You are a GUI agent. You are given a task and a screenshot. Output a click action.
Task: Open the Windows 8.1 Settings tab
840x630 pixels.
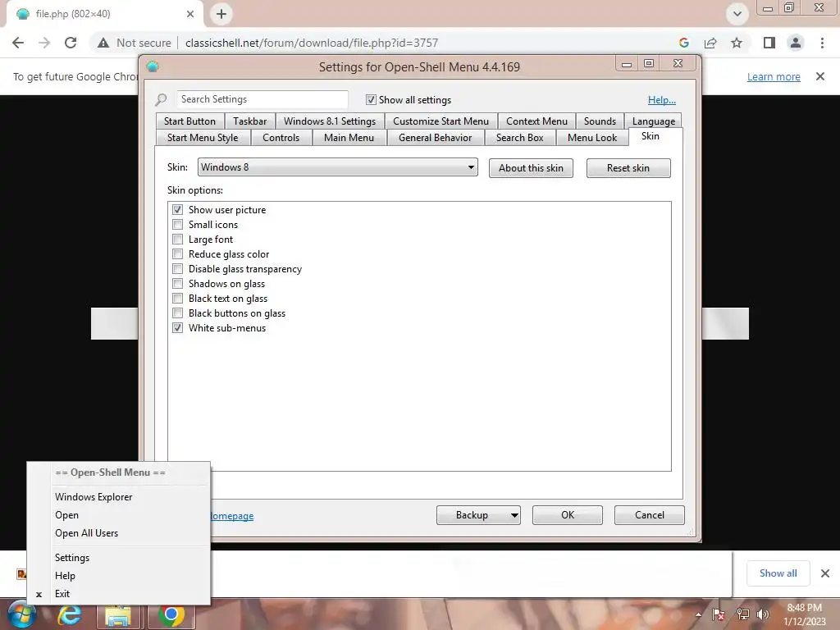click(330, 121)
